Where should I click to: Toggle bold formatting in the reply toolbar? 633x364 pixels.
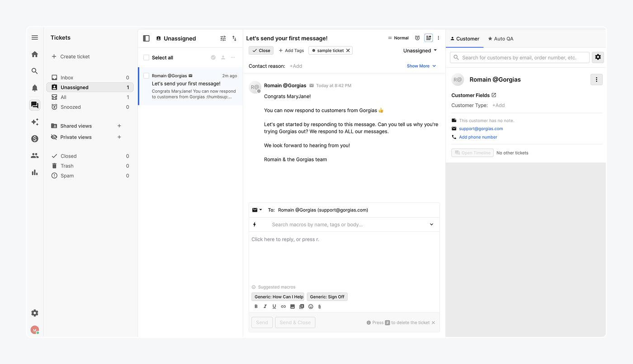click(x=256, y=306)
